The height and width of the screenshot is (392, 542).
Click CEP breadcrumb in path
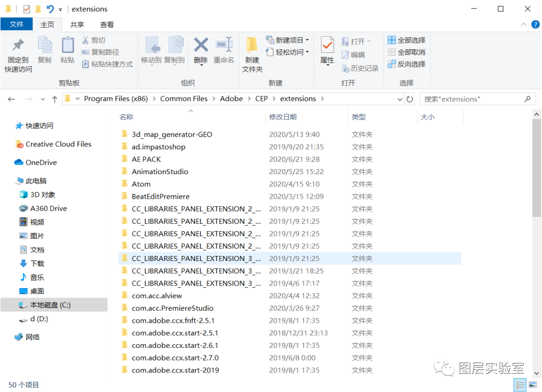pos(261,99)
